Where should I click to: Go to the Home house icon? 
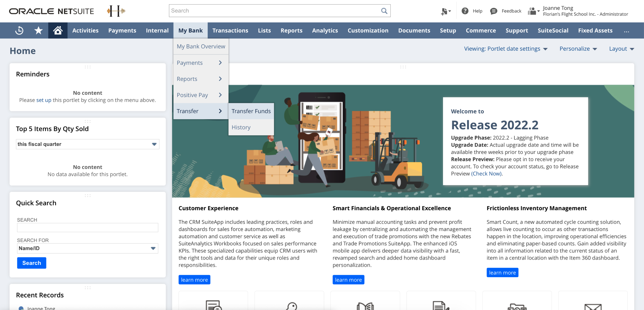click(58, 30)
